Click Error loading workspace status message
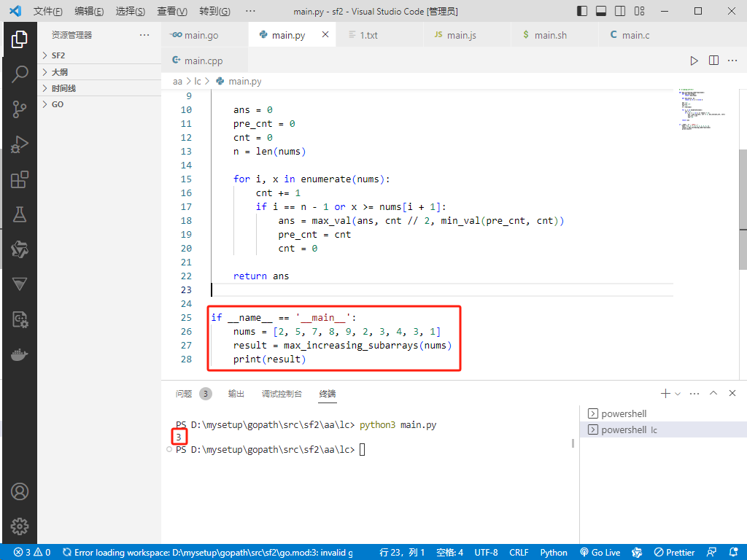Screen dimensions: 747x560 (208, 552)
